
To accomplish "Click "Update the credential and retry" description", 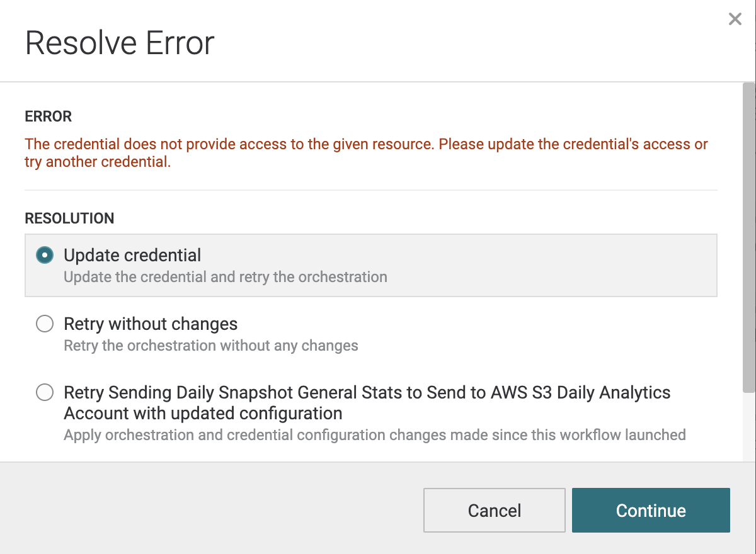I will (225, 277).
